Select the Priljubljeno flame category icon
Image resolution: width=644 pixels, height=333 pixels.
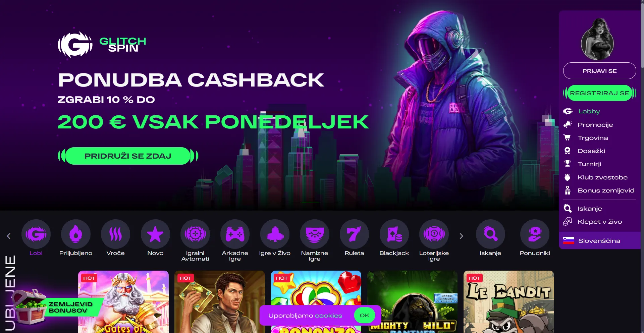click(76, 234)
